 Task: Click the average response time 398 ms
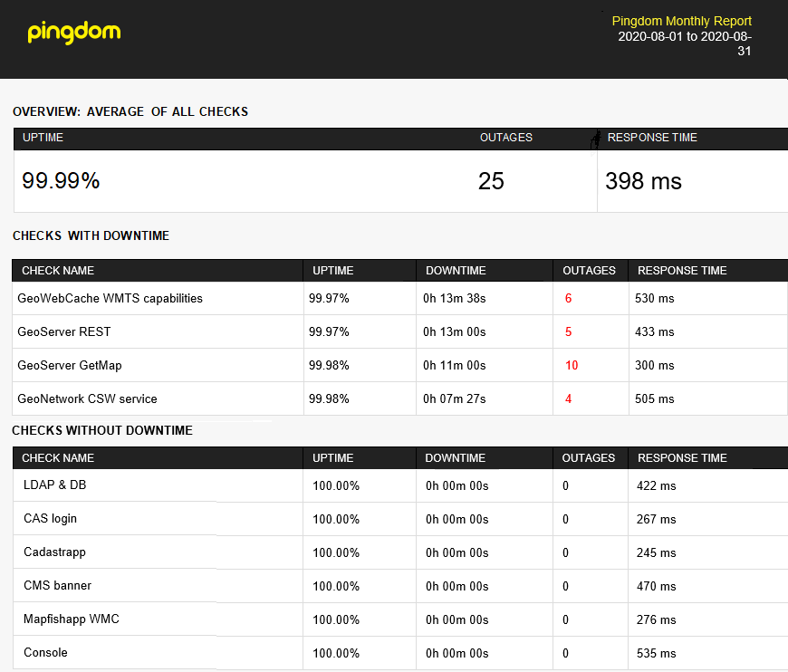click(643, 181)
